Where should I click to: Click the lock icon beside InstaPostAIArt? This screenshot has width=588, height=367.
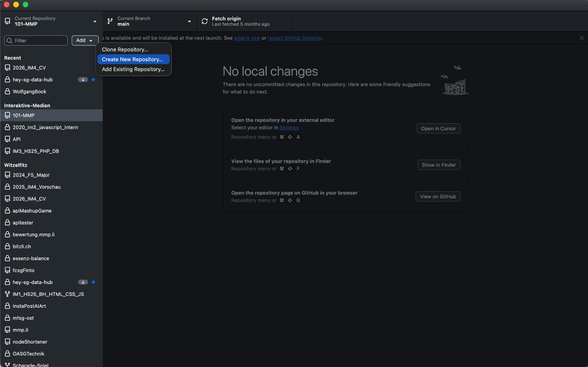point(7,306)
